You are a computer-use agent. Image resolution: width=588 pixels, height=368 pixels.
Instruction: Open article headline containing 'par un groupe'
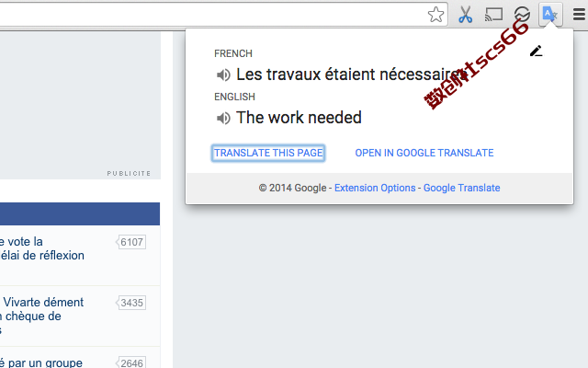click(x=41, y=362)
